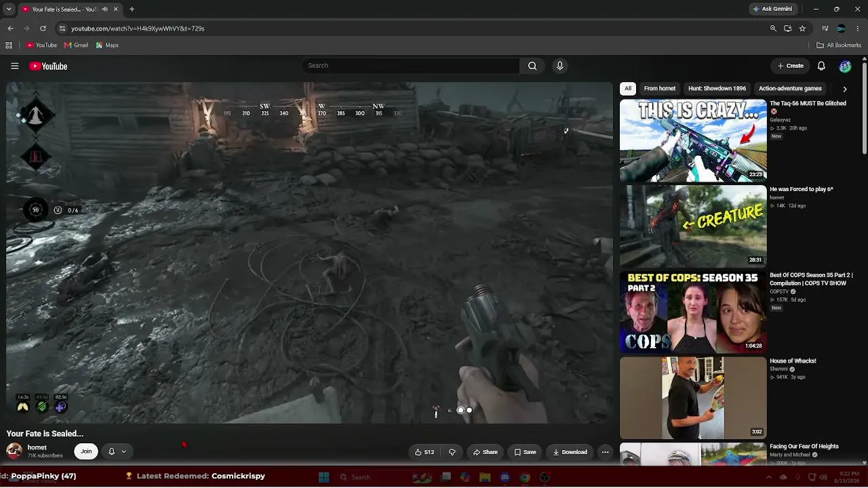The width and height of the screenshot is (868, 488).
Task: Open the YouTube bookmark
Action: click(x=41, y=45)
